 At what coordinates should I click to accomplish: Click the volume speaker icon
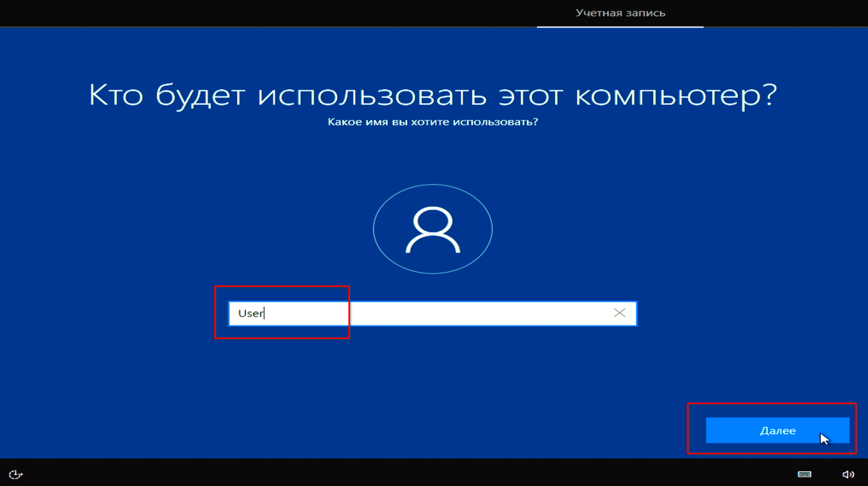tap(848, 474)
